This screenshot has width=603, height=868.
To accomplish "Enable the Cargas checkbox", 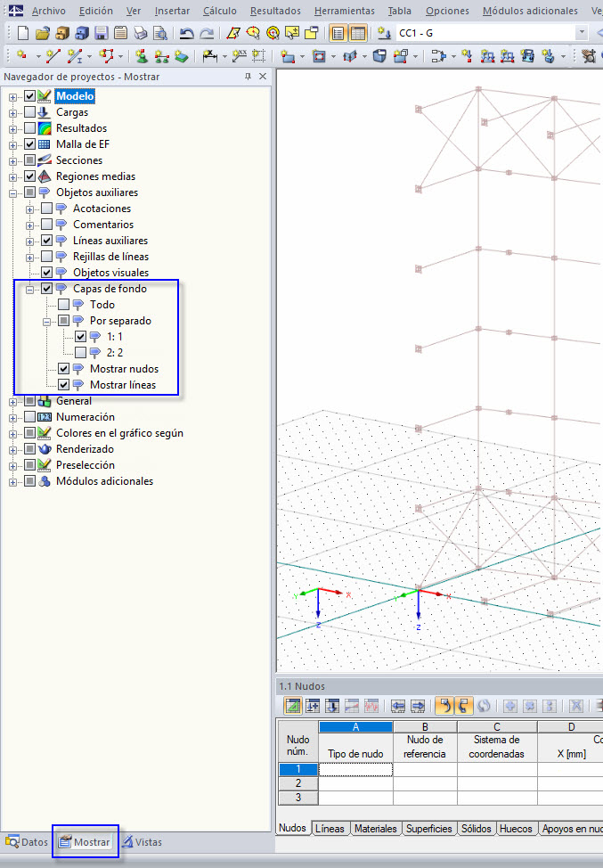I will point(30,112).
